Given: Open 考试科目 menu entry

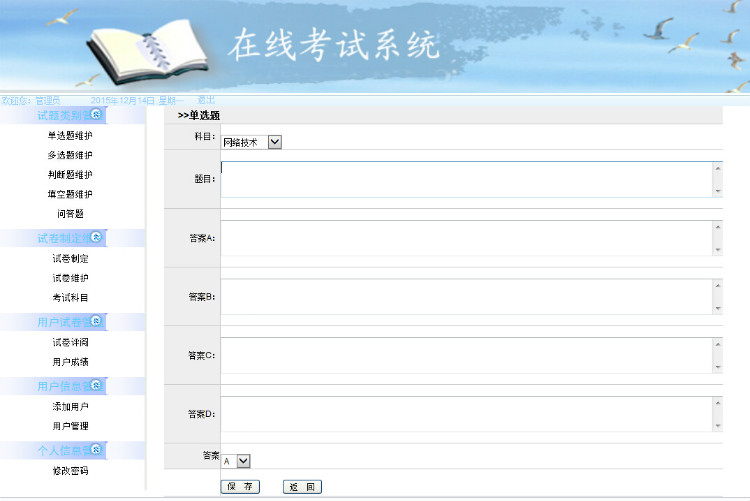Looking at the screenshot, I should pos(70,298).
